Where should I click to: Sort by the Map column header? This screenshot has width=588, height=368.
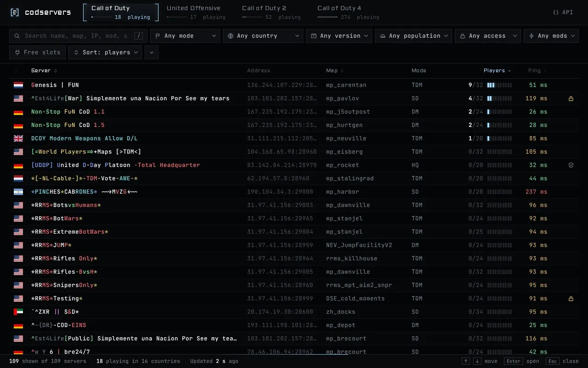(335, 70)
